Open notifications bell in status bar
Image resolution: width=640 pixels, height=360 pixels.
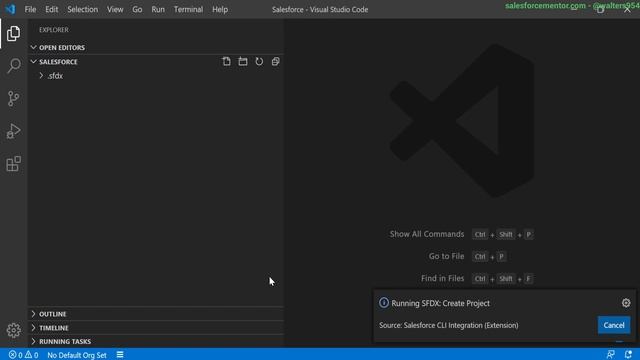coord(628,355)
